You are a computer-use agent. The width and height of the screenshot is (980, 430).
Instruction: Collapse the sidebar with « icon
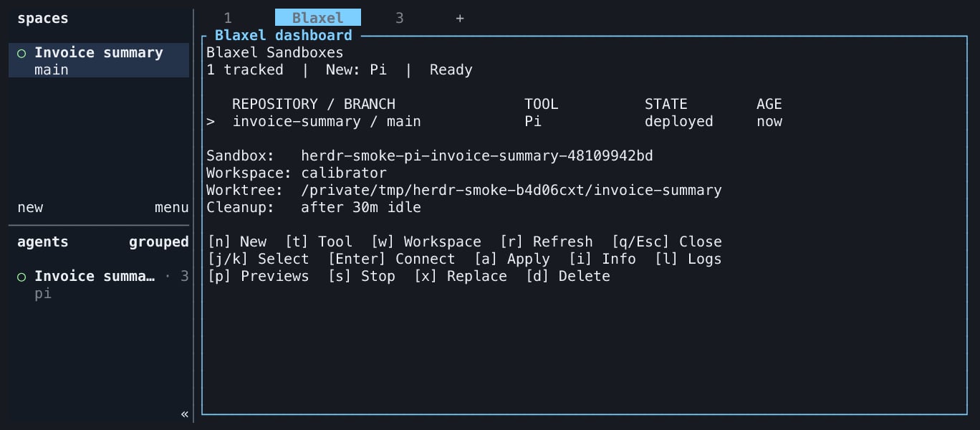pos(185,414)
